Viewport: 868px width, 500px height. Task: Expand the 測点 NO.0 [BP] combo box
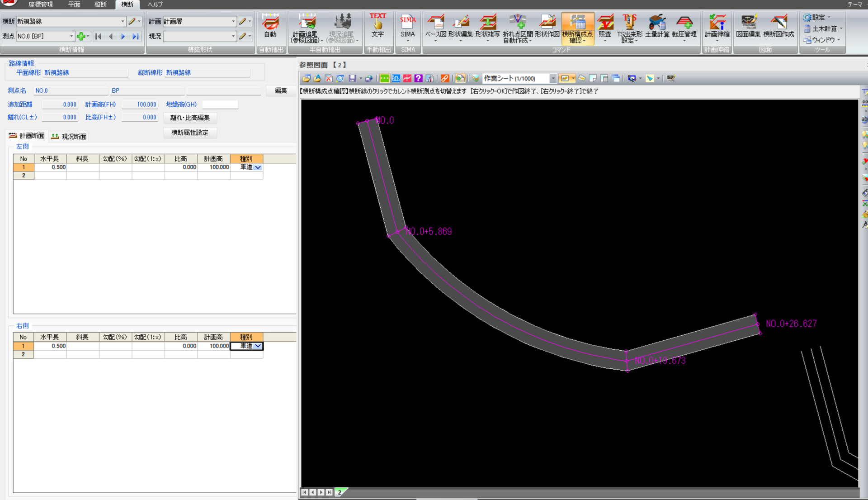(x=71, y=36)
